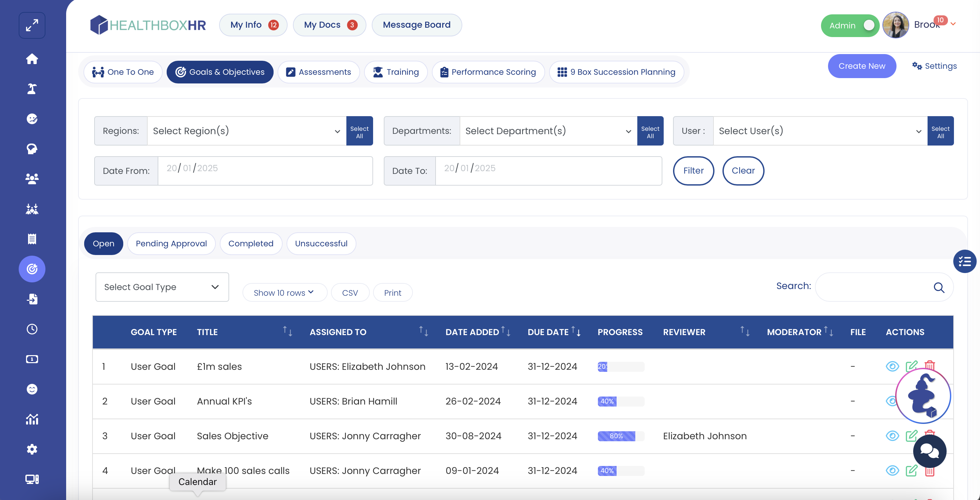Click the team members group icon in sidebar
The height and width of the screenshot is (500, 980).
pos(32,179)
